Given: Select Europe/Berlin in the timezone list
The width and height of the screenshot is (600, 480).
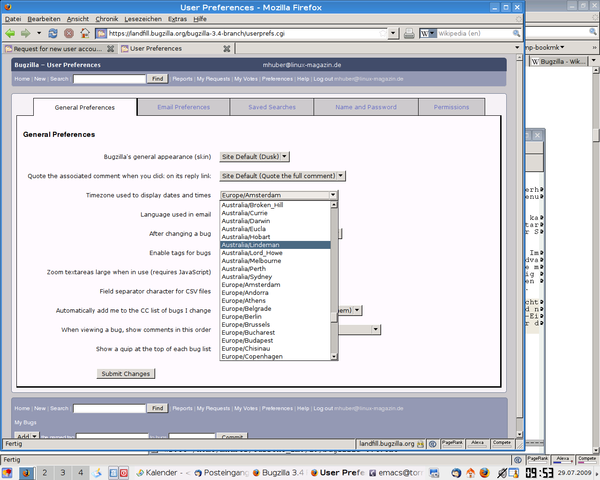Looking at the screenshot, I should coord(275,317).
